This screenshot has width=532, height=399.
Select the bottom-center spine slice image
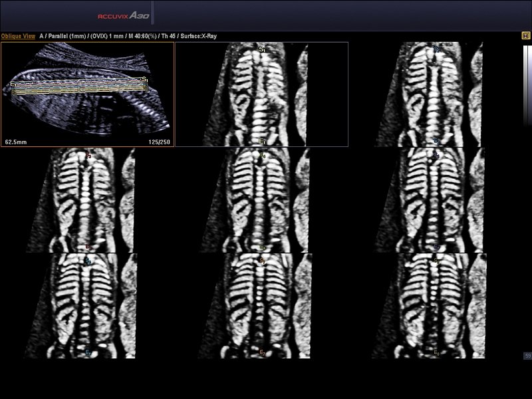261,306
